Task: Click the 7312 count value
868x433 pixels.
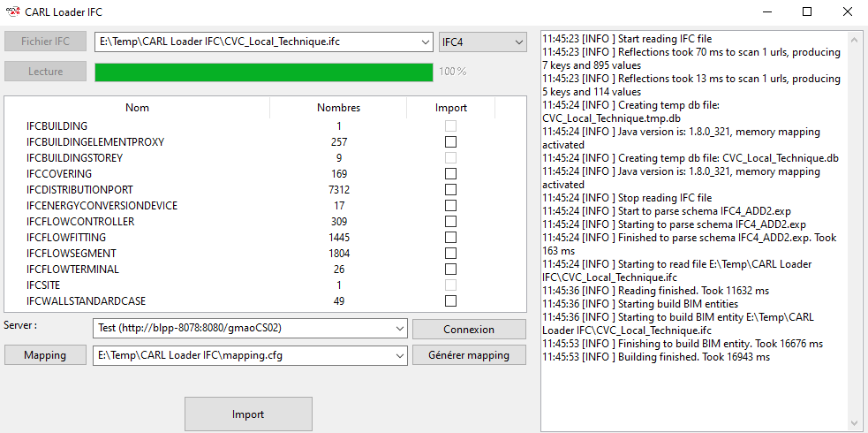Action: click(x=339, y=190)
